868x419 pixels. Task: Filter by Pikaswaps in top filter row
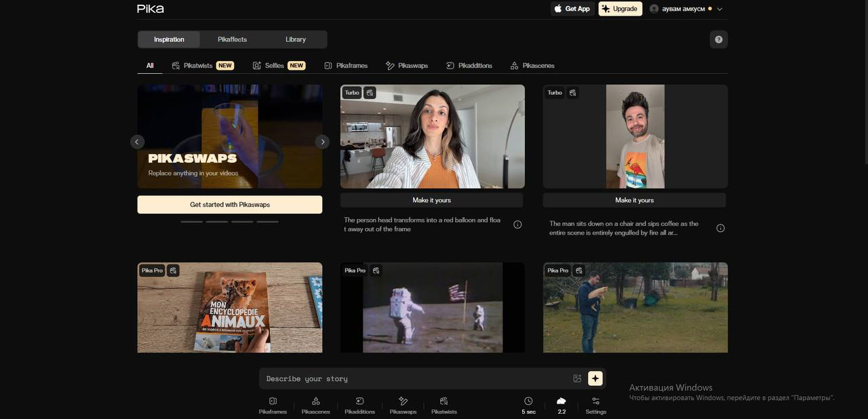[407, 66]
